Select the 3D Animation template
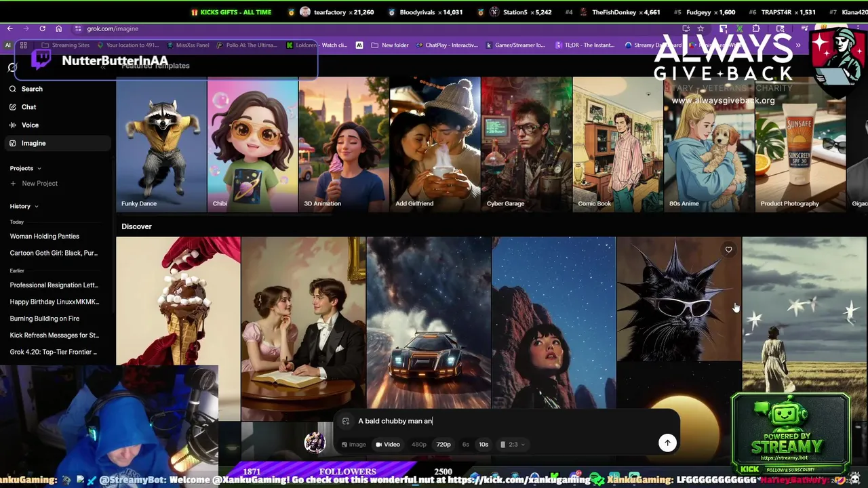 pos(344,144)
